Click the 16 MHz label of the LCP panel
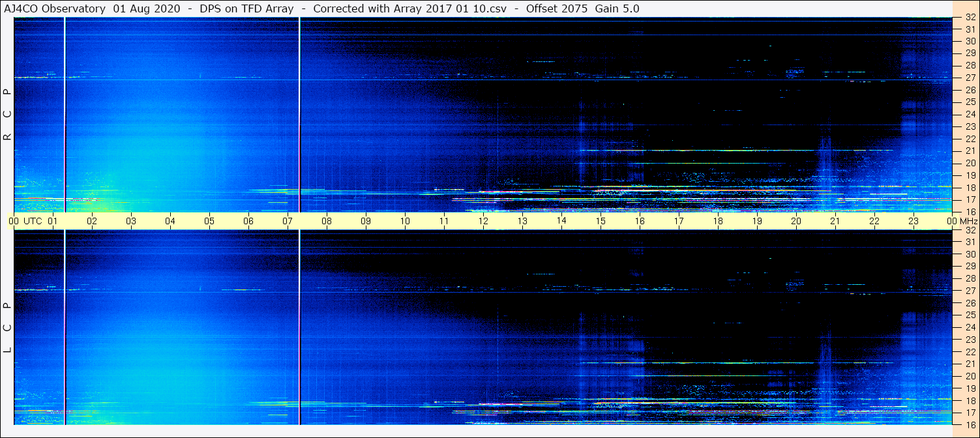Screen dimensions: 980x438 pos(970,424)
